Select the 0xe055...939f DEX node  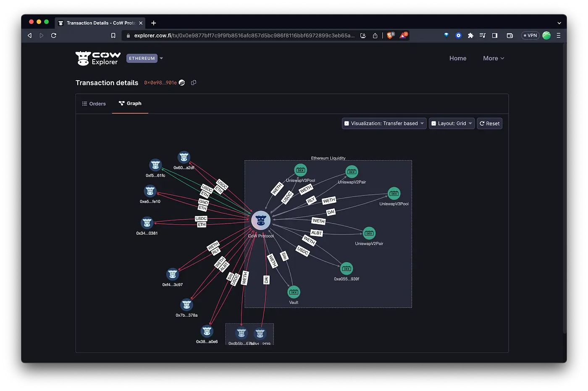pyautogui.click(x=346, y=268)
